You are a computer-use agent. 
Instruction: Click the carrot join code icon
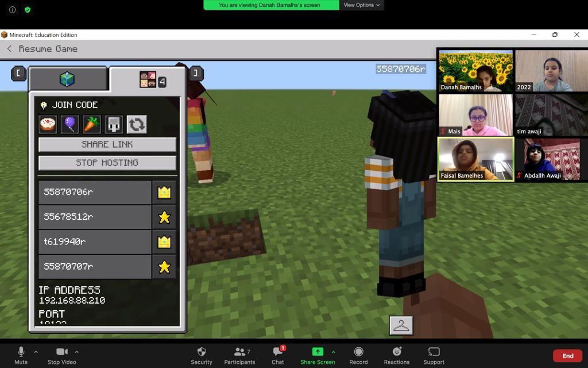[92, 124]
